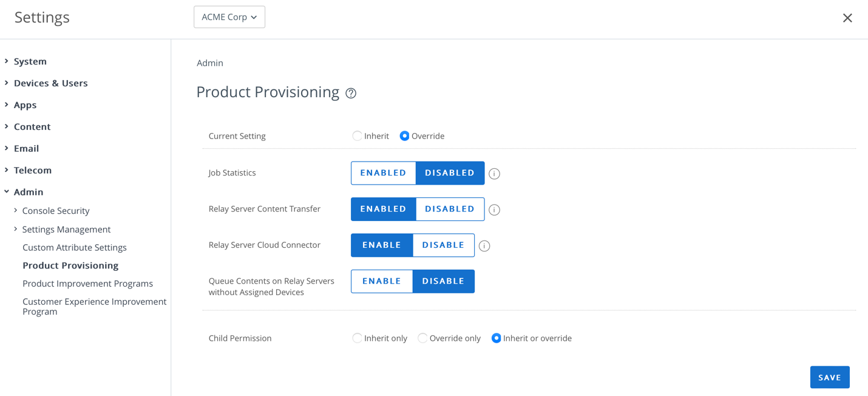This screenshot has height=396, width=868.
Task: Set Job Statistics to Enabled
Action: [383, 173]
